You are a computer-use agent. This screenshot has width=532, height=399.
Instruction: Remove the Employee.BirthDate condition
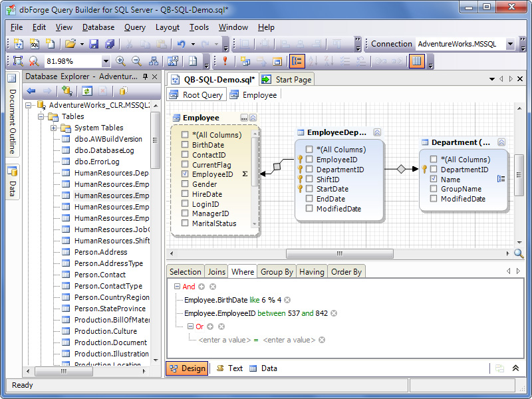(x=287, y=300)
